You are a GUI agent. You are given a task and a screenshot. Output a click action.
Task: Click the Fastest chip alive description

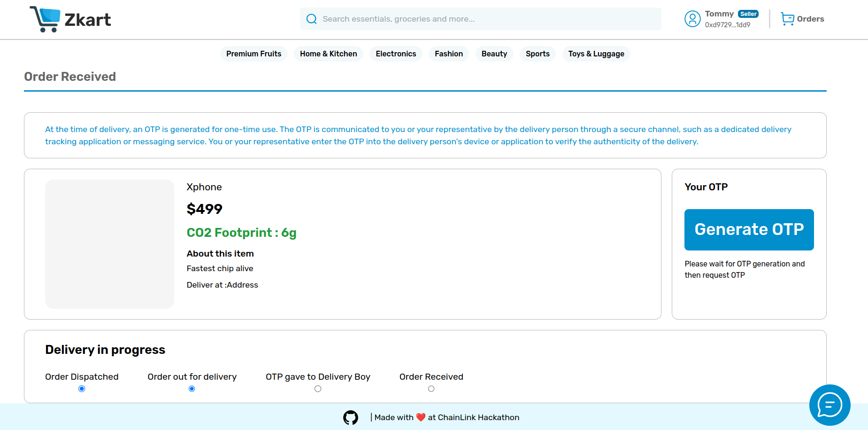(220, 268)
